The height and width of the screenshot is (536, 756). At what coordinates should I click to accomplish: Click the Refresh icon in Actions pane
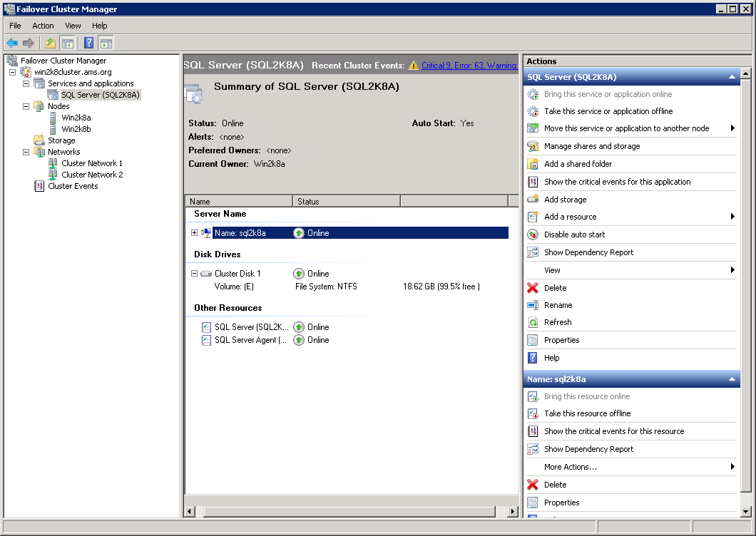click(533, 322)
